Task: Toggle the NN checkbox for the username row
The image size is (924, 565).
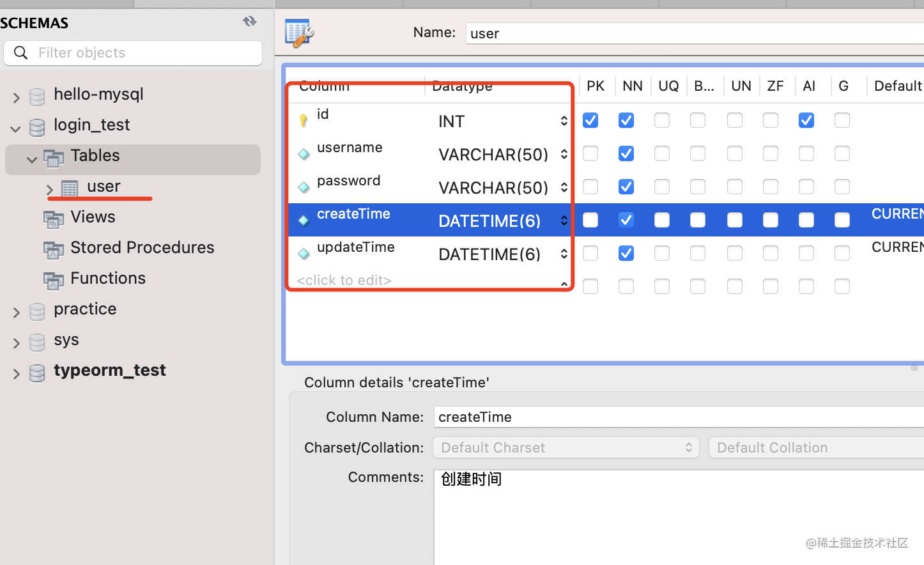Action: click(626, 153)
